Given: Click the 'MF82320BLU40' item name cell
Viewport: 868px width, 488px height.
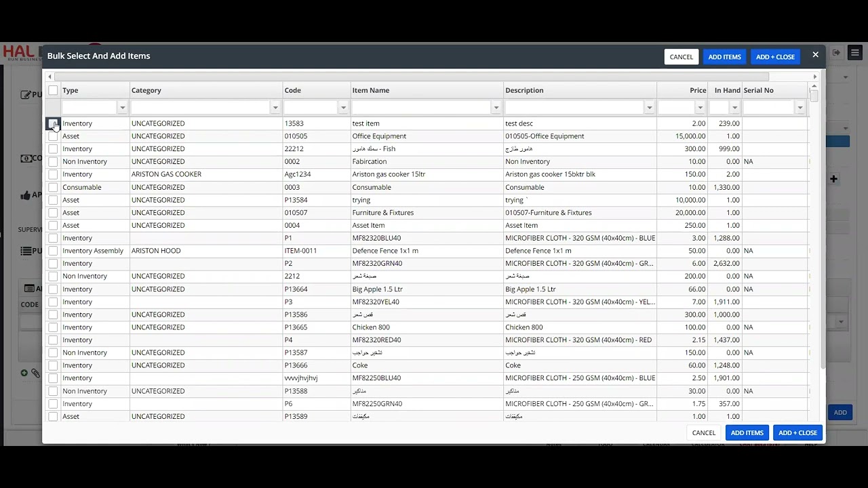Looking at the screenshot, I should point(427,238).
